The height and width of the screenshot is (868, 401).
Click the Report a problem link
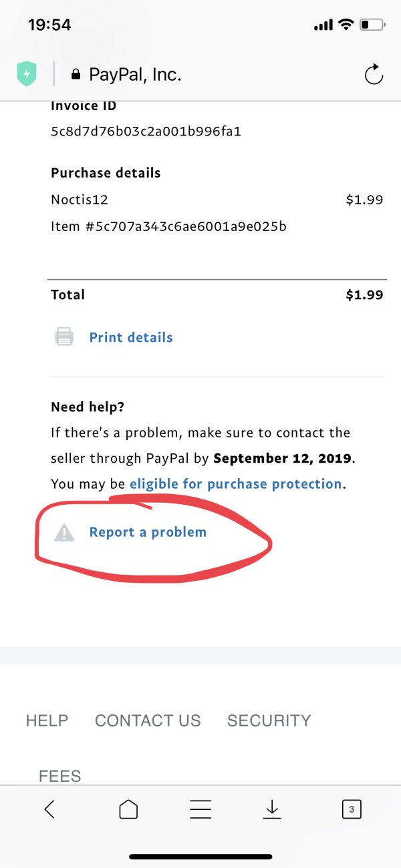(x=148, y=532)
